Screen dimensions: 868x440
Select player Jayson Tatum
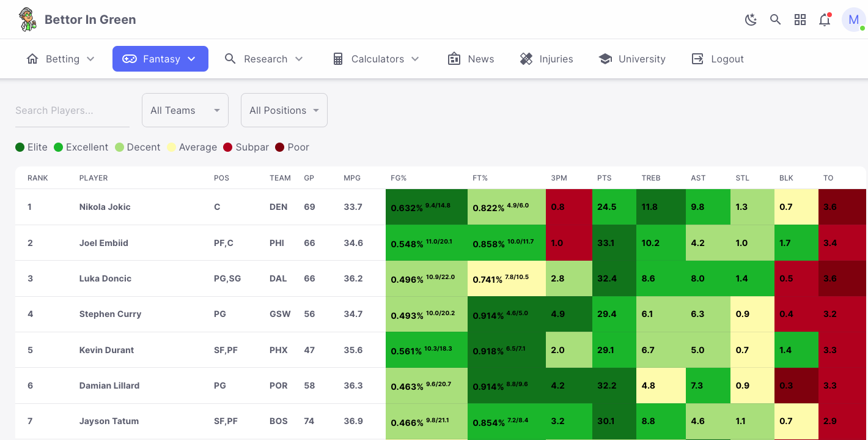(x=109, y=421)
